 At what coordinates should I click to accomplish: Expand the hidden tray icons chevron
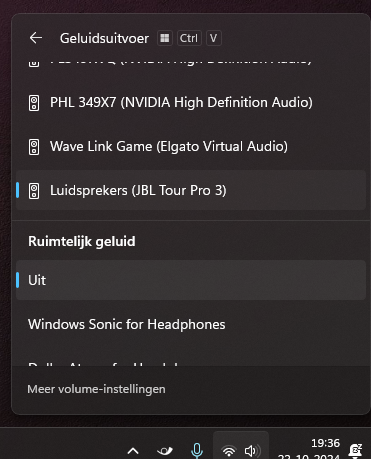click(x=133, y=451)
